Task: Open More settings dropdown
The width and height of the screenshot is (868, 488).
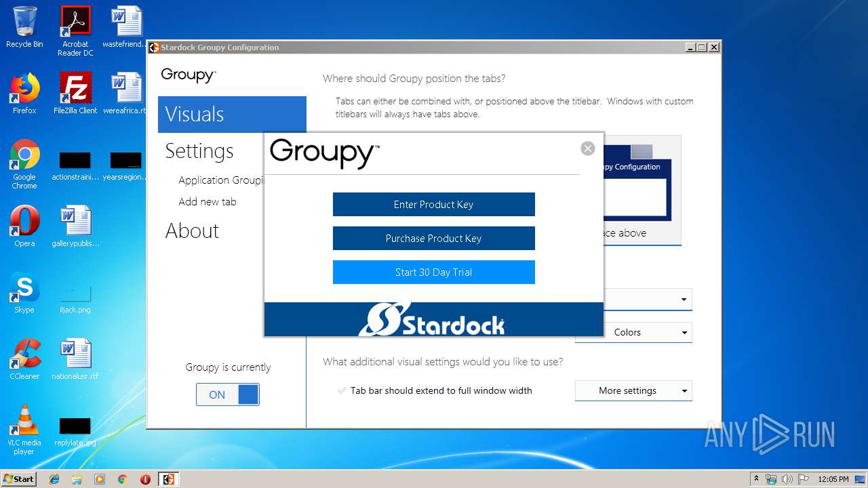Action: click(633, 390)
